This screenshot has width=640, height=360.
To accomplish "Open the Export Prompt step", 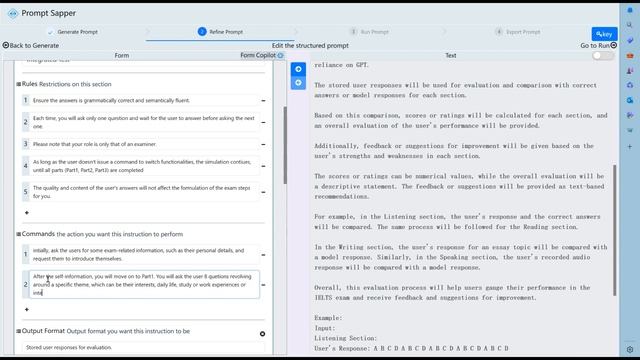I will pyautogui.click(x=518, y=32).
